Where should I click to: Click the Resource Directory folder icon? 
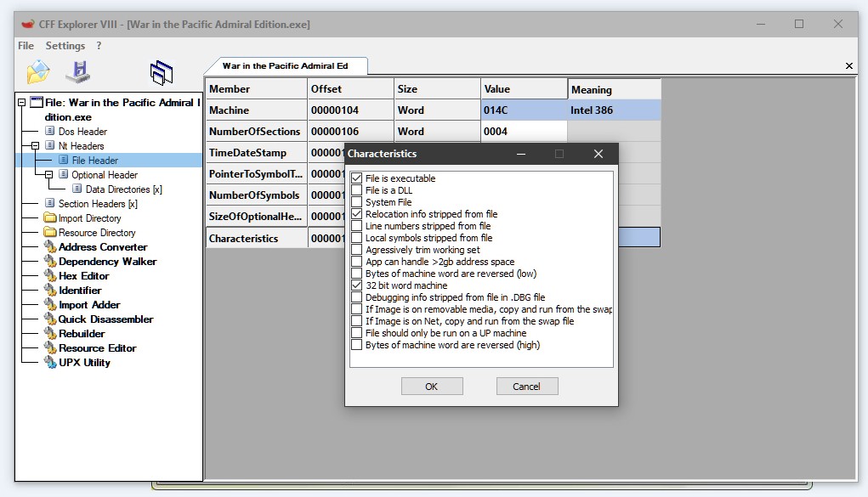click(50, 232)
